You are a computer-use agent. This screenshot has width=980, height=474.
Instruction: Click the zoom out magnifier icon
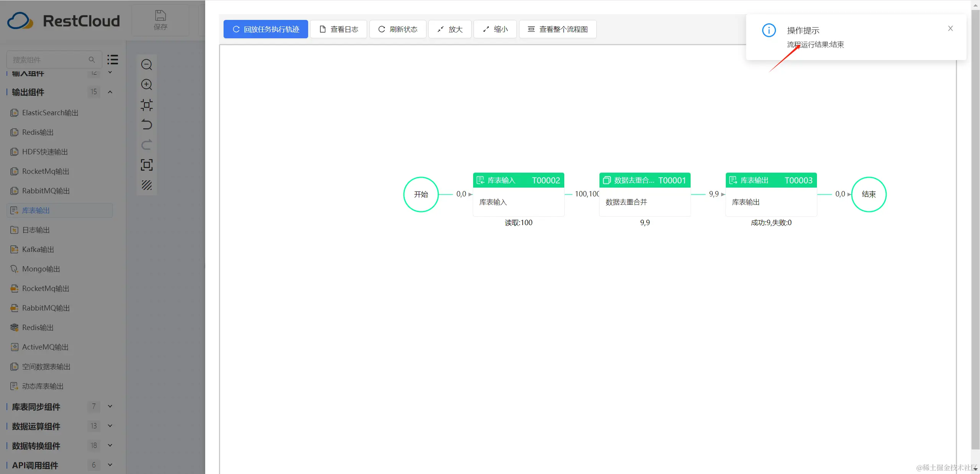click(x=147, y=65)
